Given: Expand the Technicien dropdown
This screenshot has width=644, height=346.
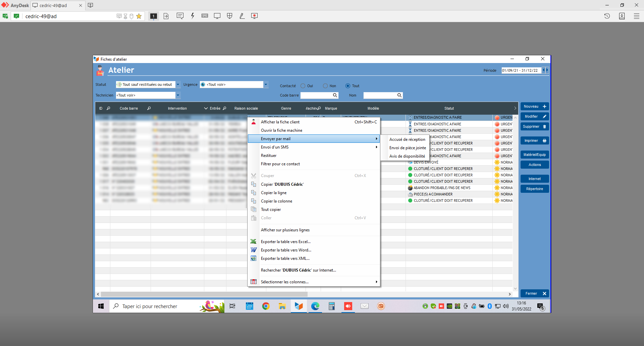Looking at the screenshot, I should (178, 95).
